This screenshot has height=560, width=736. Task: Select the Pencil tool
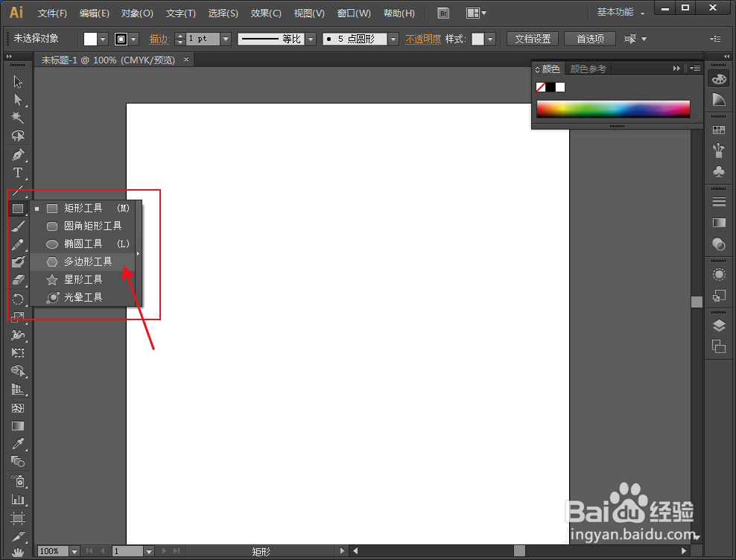[x=18, y=244]
